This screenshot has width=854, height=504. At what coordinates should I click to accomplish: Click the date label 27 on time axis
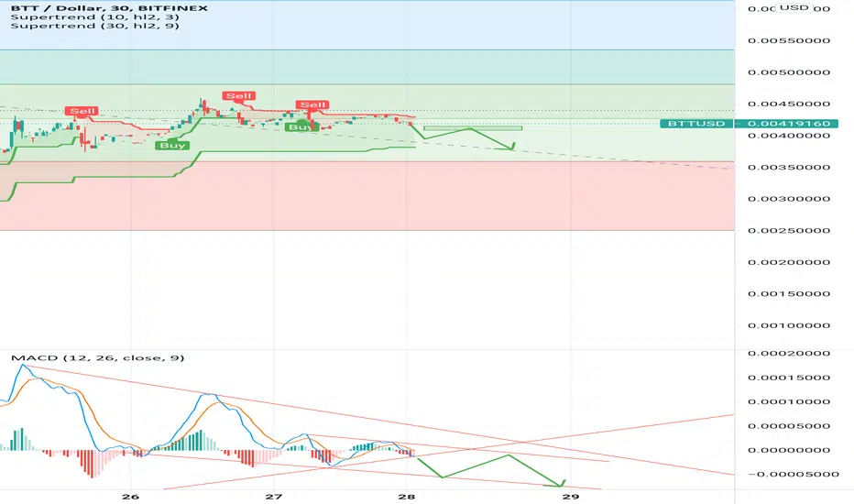pyautogui.click(x=274, y=497)
